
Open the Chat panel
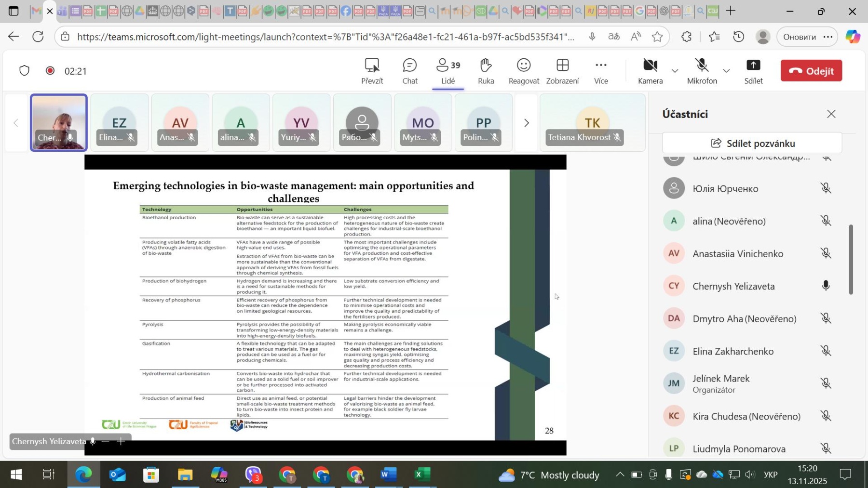[x=409, y=71]
